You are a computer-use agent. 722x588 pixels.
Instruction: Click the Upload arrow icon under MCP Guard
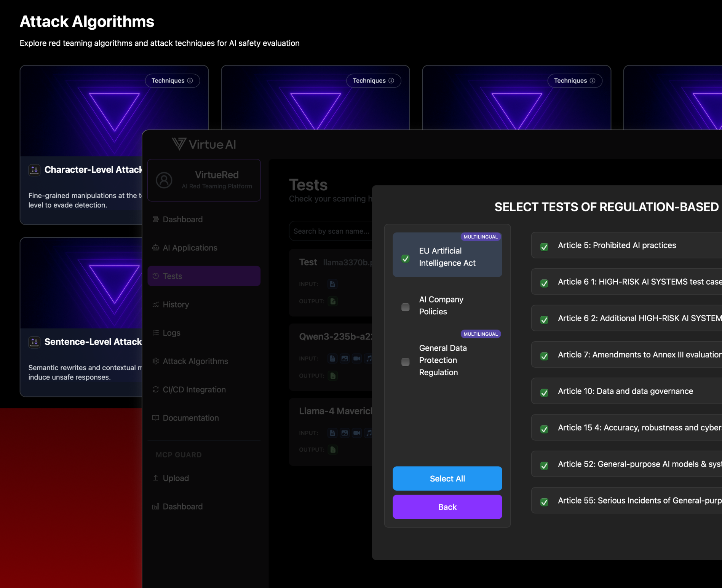[x=155, y=478]
